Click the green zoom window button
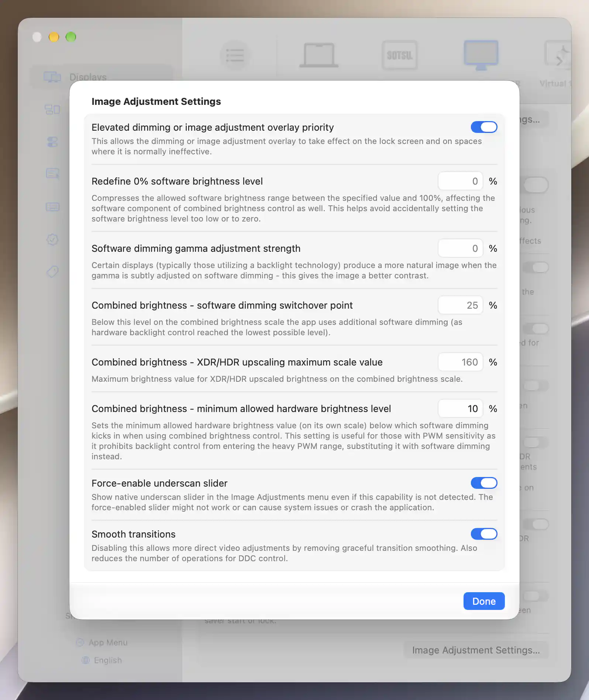This screenshot has height=700, width=589. 71,37
